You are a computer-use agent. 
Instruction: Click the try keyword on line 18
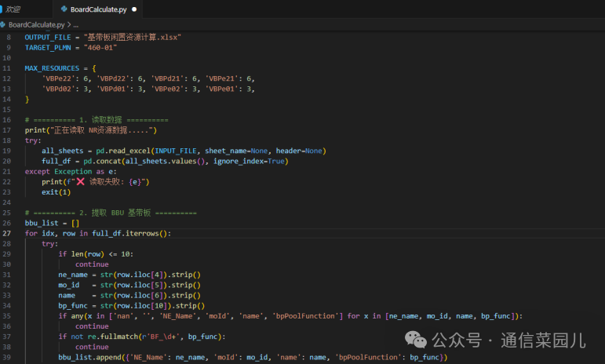[31, 140]
